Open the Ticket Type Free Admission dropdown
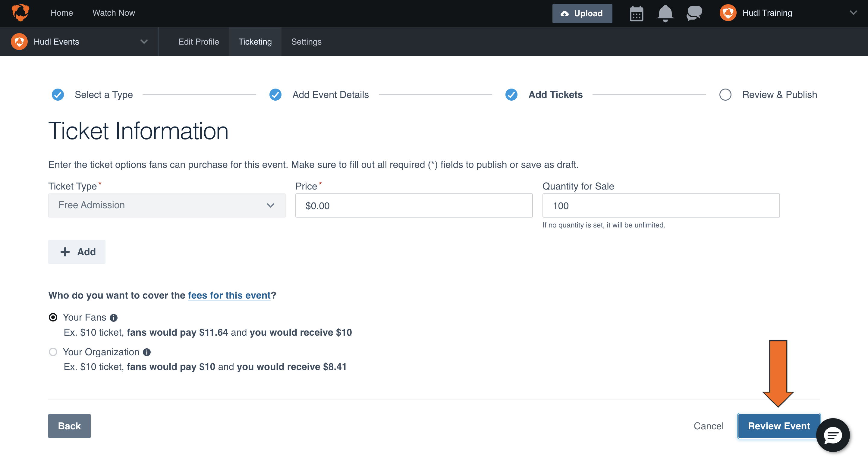This screenshot has width=868, height=467. tap(167, 205)
